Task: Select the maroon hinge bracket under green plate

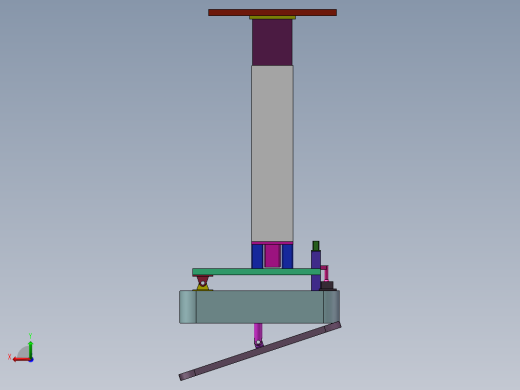Action: tap(203, 280)
